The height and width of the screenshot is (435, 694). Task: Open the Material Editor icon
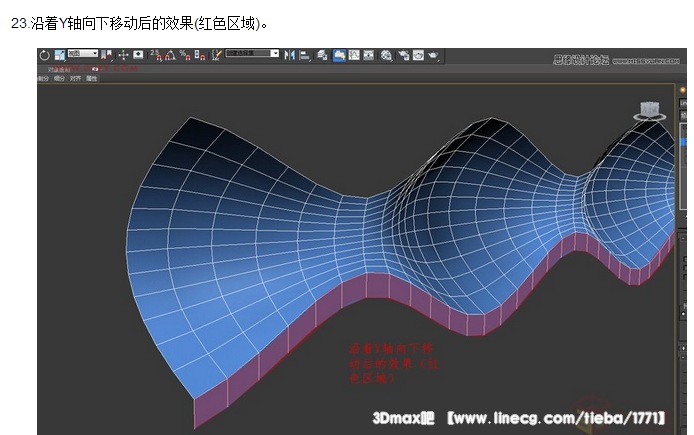click(386, 55)
